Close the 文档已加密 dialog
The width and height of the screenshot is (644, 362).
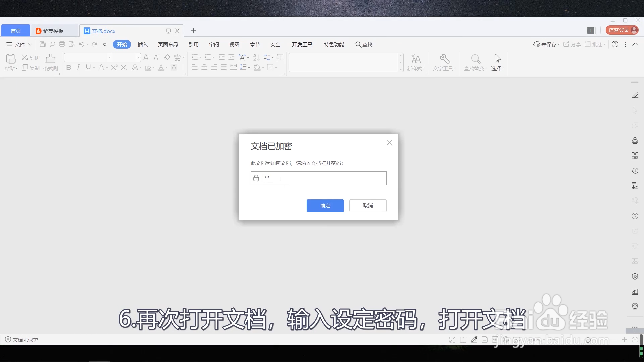coord(389,143)
